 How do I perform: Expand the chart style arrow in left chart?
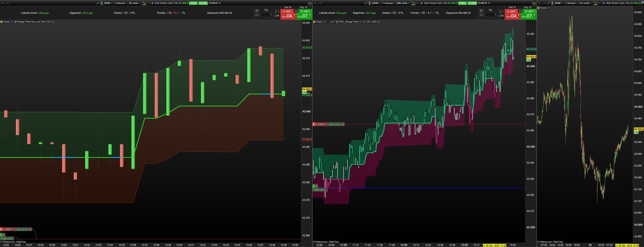148,3
